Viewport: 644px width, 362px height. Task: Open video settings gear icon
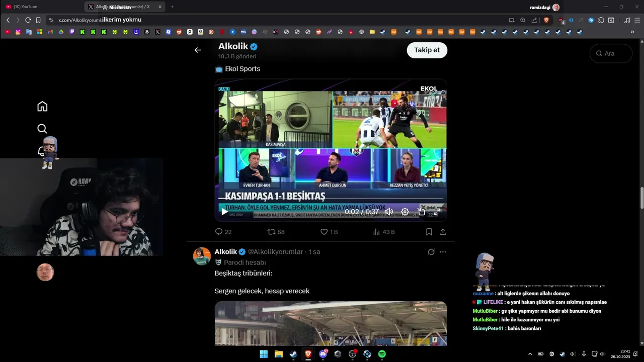pyautogui.click(x=405, y=212)
